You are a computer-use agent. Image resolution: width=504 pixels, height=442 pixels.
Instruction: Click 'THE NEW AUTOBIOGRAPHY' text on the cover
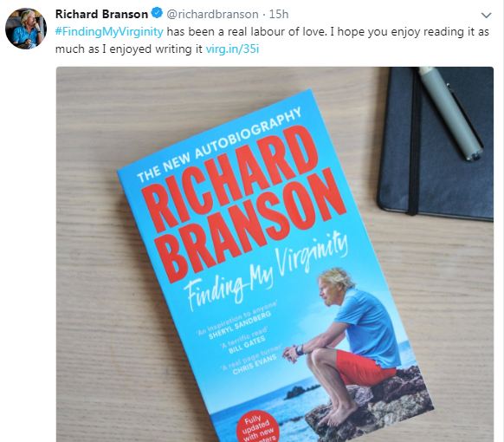pos(219,144)
